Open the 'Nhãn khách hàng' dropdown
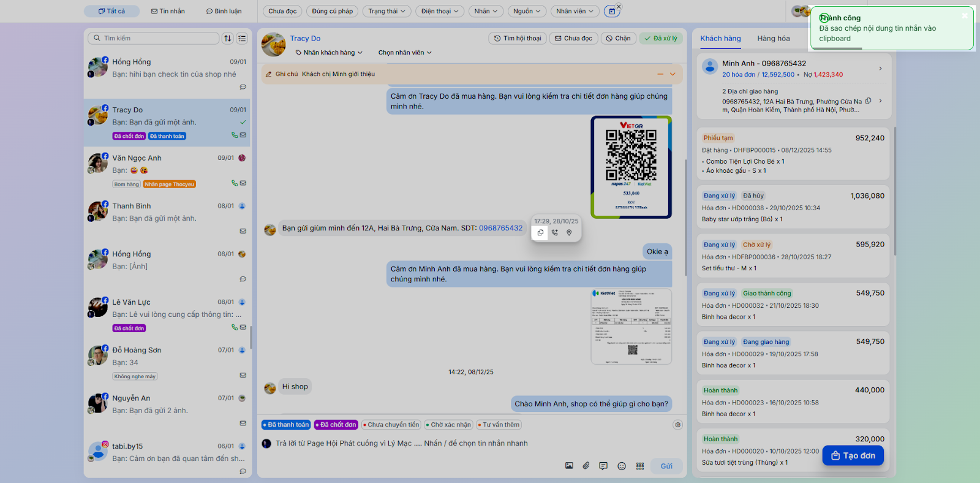Viewport: 980px width, 483px height. click(x=329, y=53)
